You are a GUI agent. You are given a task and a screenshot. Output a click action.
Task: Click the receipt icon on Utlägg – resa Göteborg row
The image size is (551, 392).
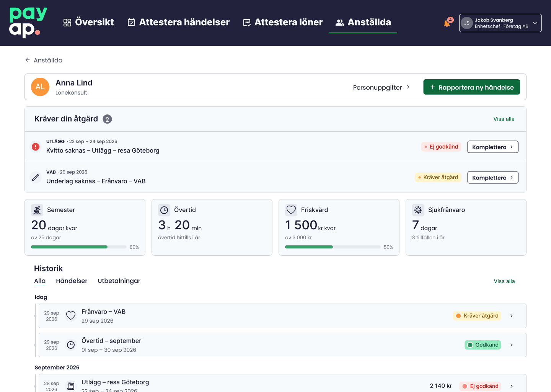pos(71,386)
